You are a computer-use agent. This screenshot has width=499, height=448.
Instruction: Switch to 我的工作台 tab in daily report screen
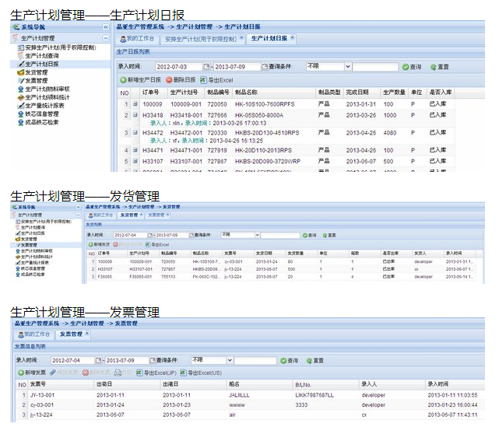point(137,39)
